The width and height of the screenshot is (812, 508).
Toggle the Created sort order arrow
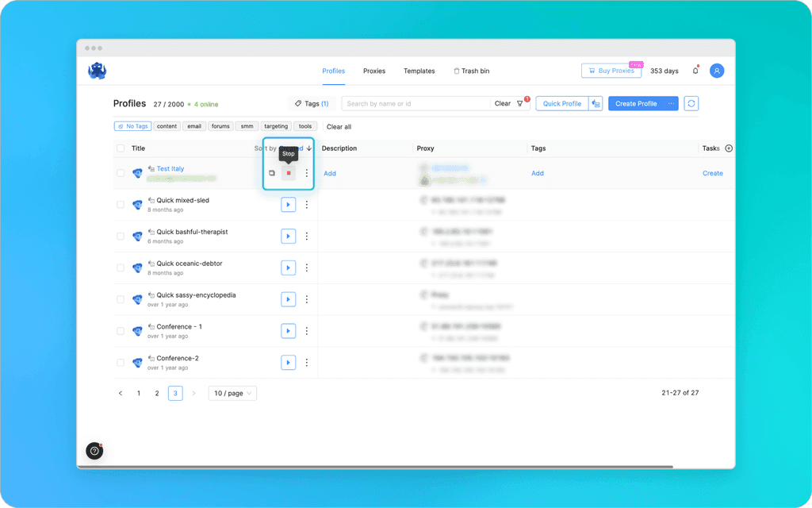tap(308, 148)
